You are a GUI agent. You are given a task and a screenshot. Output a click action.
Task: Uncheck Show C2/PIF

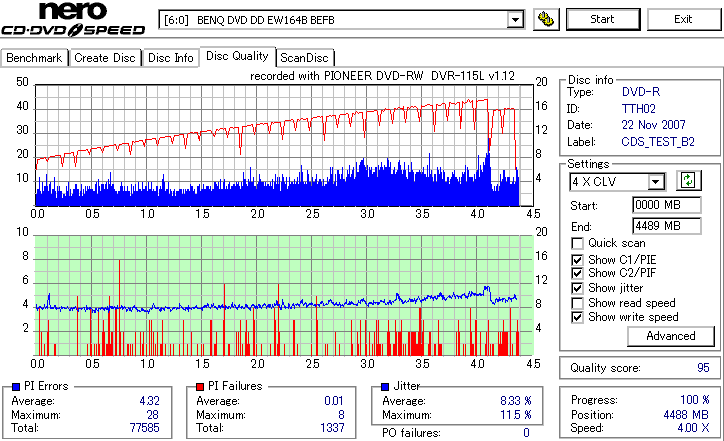click(x=577, y=273)
